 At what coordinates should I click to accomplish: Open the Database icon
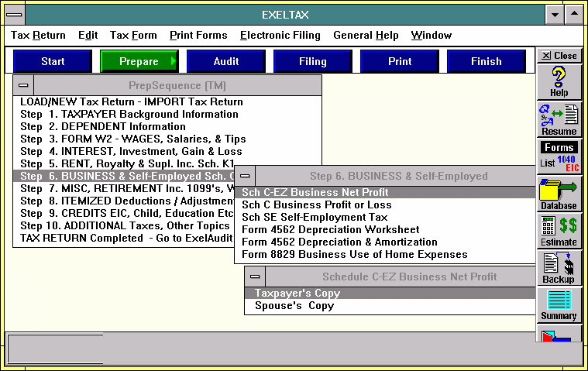click(559, 193)
